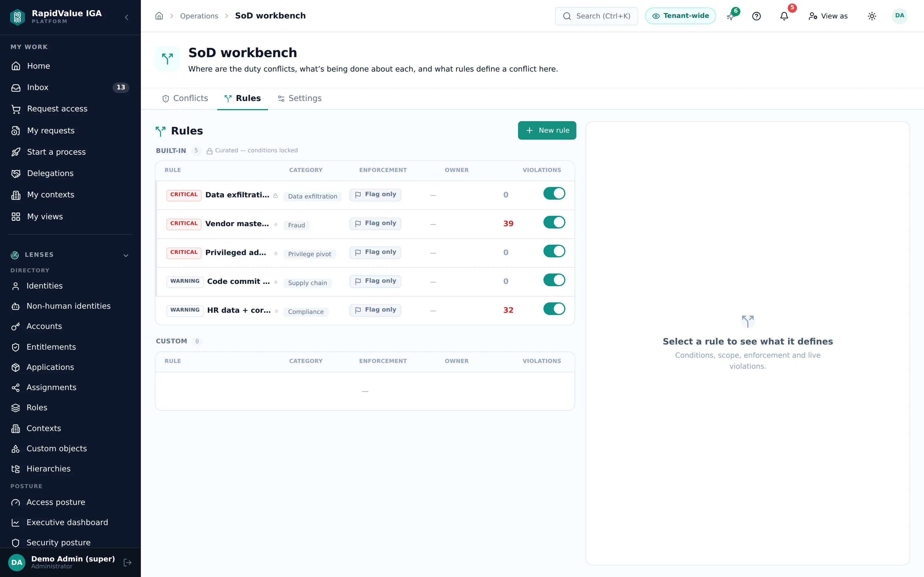924x577 pixels.
Task: Focus the Search (Ctrl+K) field
Action: 596,16
